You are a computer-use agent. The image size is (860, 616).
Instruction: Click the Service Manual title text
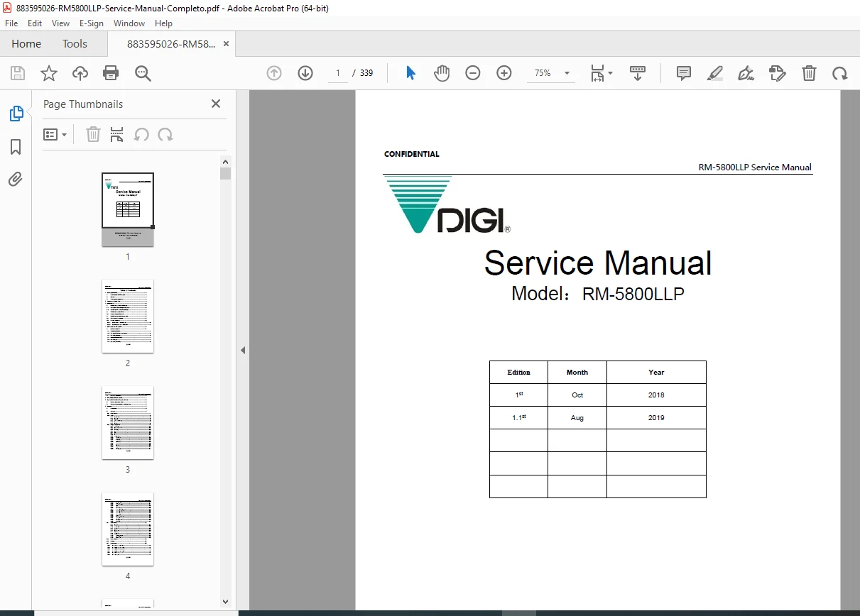click(x=598, y=263)
